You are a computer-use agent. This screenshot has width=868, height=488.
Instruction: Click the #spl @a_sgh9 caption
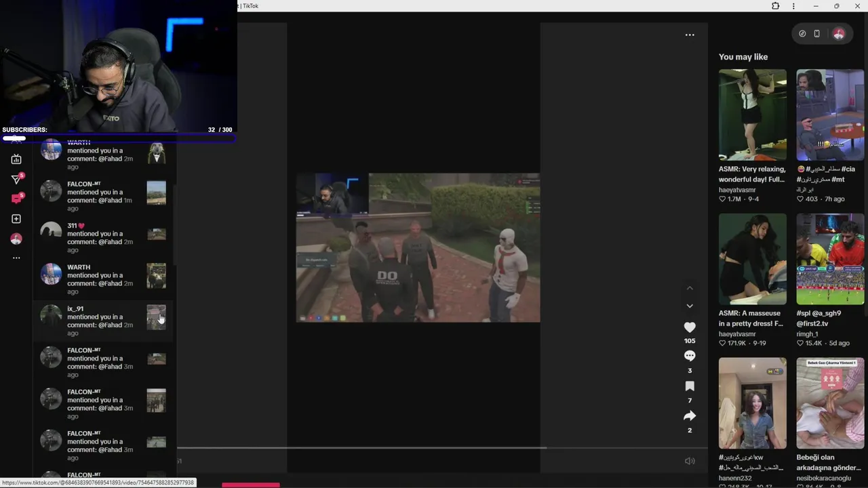click(818, 314)
